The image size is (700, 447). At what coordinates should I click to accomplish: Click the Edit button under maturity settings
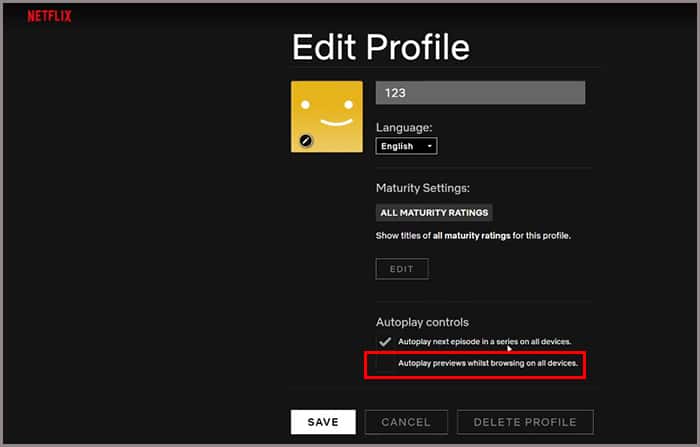(x=402, y=269)
